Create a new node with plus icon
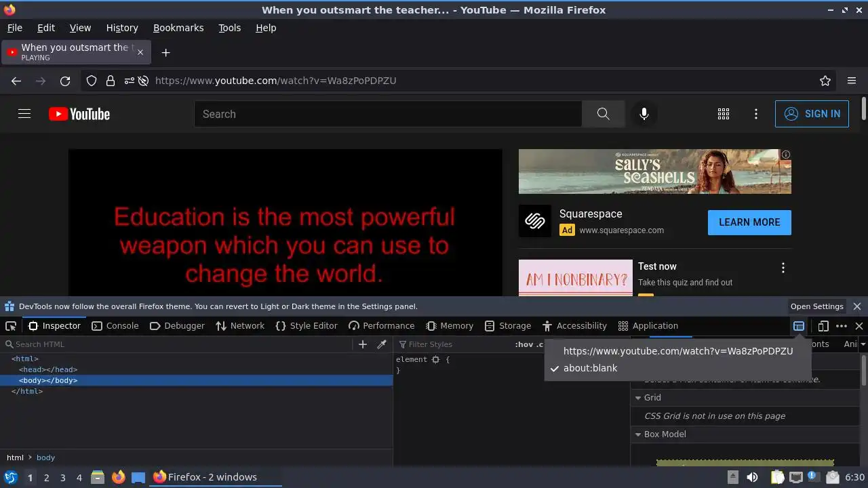Image resolution: width=868 pixels, height=488 pixels. [x=363, y=344]
